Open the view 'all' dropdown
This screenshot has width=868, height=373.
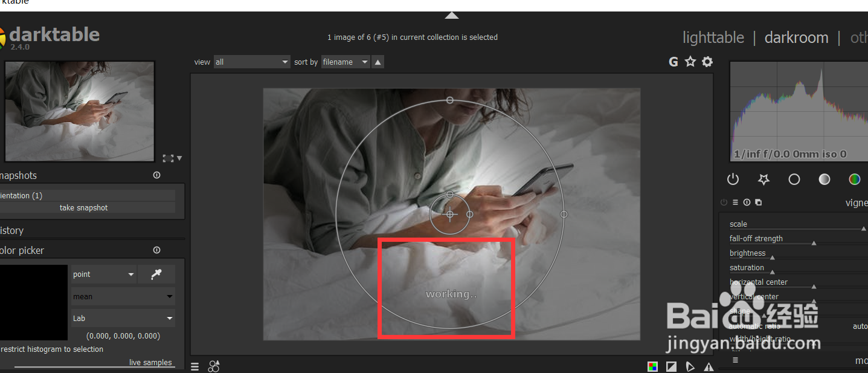(x=252, y=62)
